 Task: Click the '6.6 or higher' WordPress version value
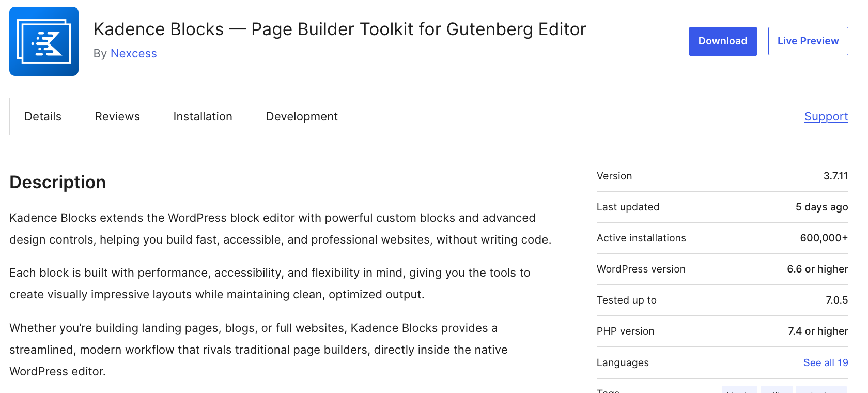(x=817, y=269)
